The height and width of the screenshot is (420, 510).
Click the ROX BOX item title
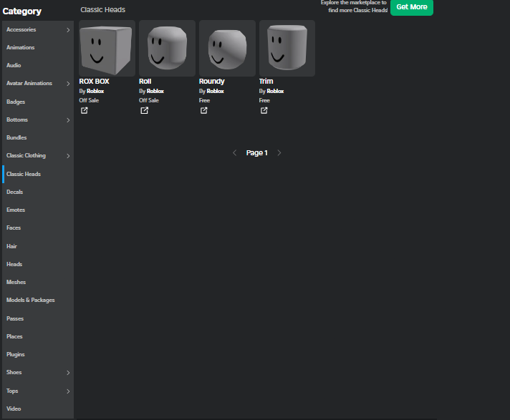pyautogui.click(x=94, y=81)
